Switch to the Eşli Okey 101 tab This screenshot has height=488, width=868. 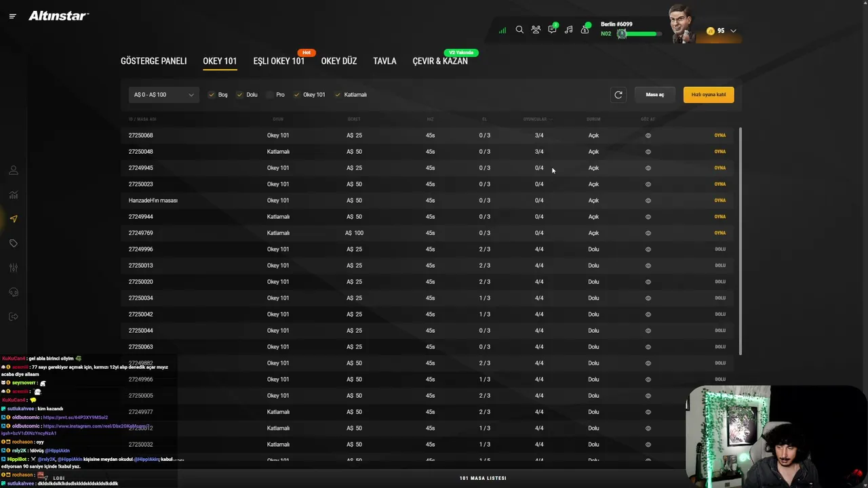point(279,61)
